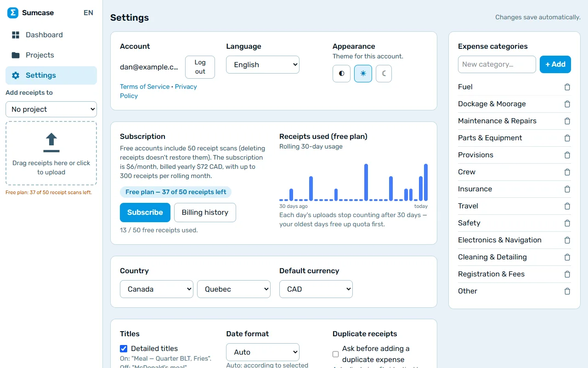Delete the Parts & Equipment category
The width and height of the screenshot is (588, 368).
pos(567,138)
